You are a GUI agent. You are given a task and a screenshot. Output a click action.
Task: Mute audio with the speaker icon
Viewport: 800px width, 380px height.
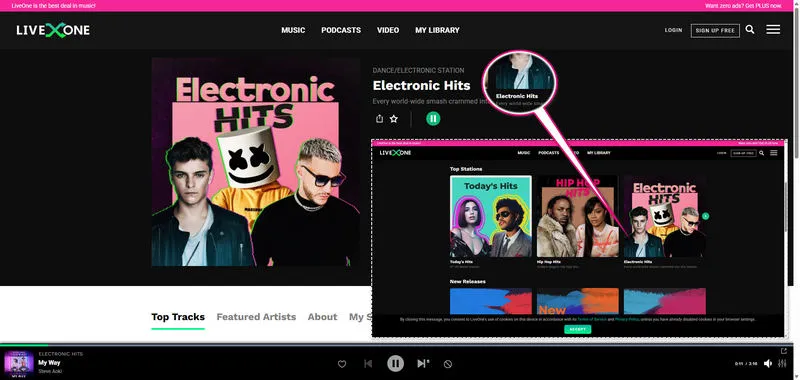768,364
